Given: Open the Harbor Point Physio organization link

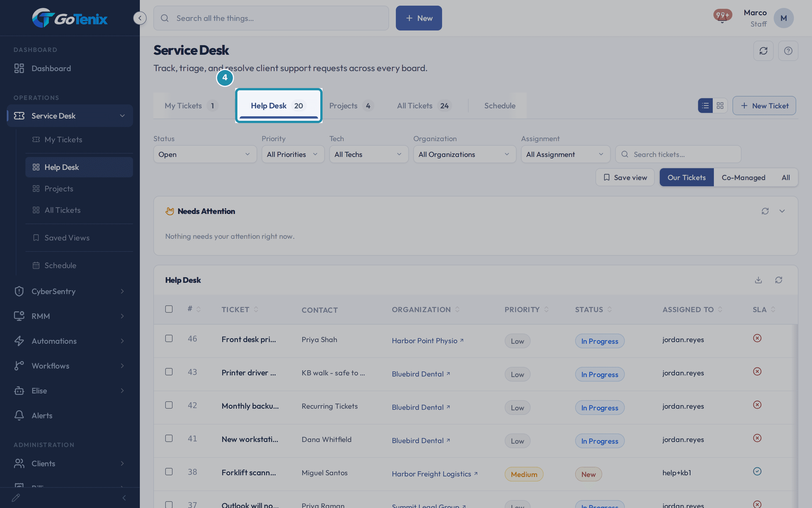Looking at the screenshot, I should click(427, 340).
